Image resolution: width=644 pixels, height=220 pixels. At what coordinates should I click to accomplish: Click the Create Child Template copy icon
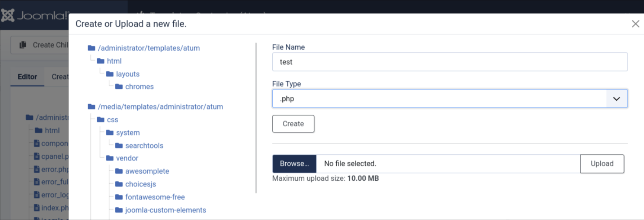23,45
